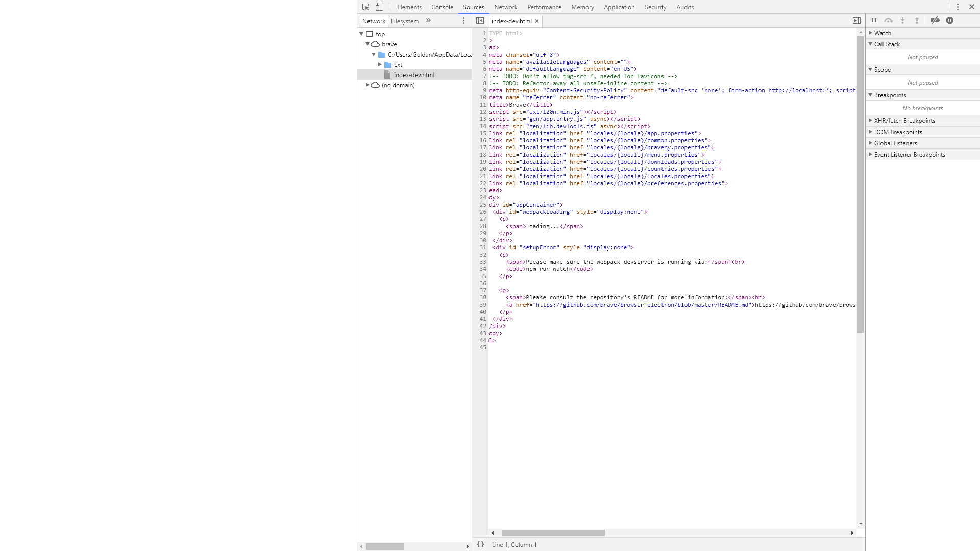Viewport: 980px width, 551px height.
Task: Toggle deactivate breakpoints icon
Action: (935, 21)
